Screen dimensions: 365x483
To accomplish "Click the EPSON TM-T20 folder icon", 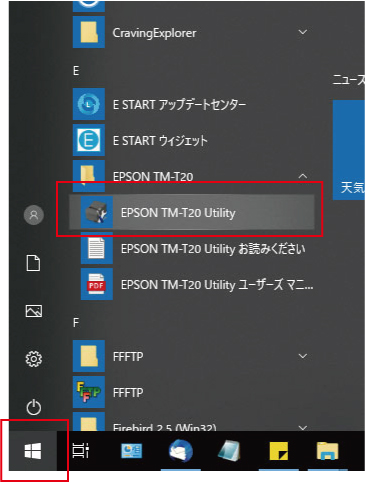I will coord(89,175).
